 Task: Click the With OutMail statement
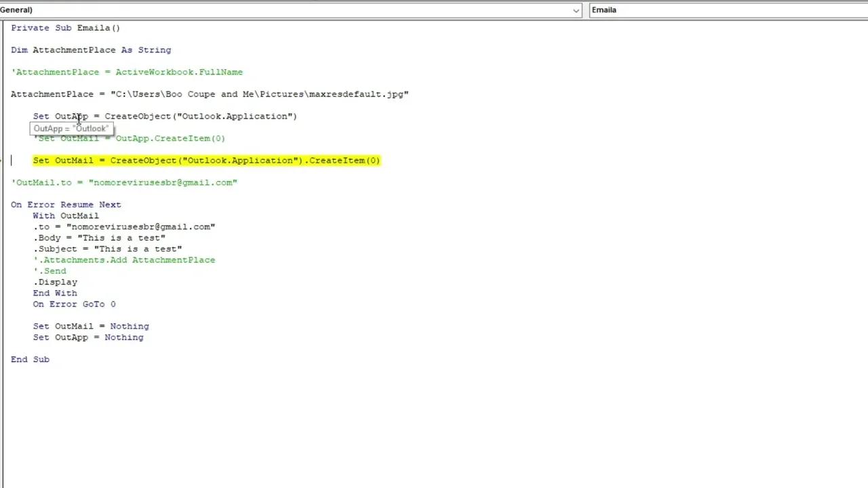(x=66, y=216)
